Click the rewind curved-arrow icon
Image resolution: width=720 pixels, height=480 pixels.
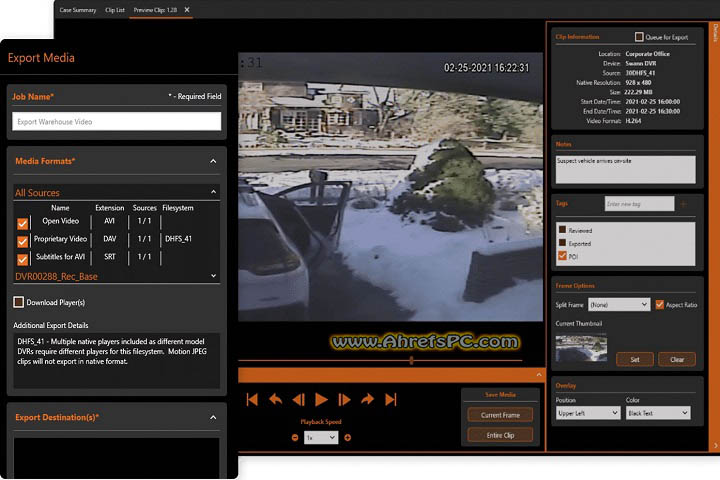click(276, 399)
